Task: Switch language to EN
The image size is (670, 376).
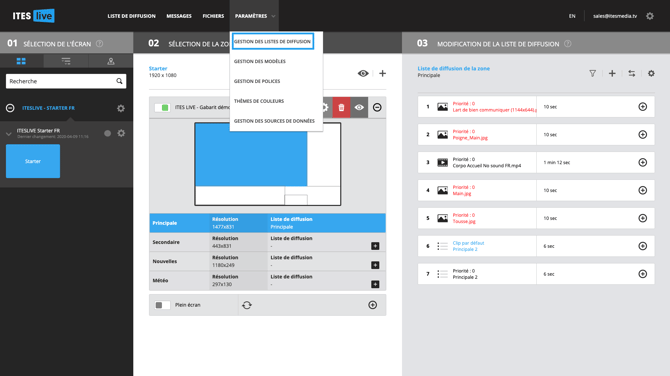Action: coord(572,16)
